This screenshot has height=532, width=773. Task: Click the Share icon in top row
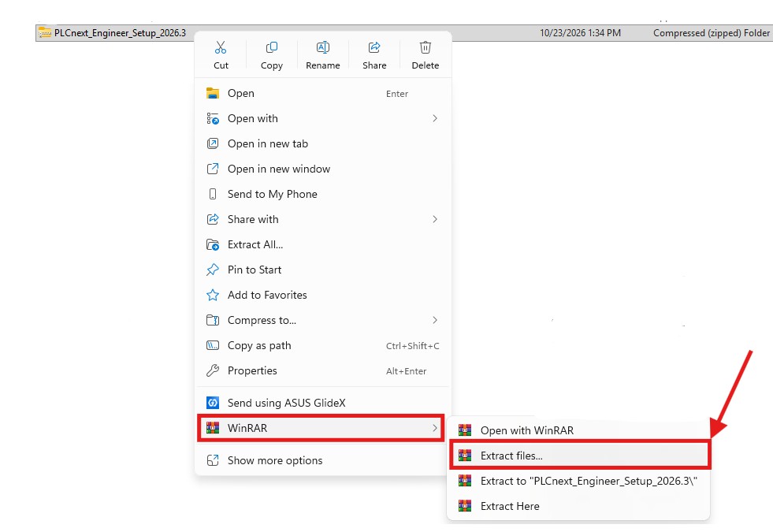point(374,47)
